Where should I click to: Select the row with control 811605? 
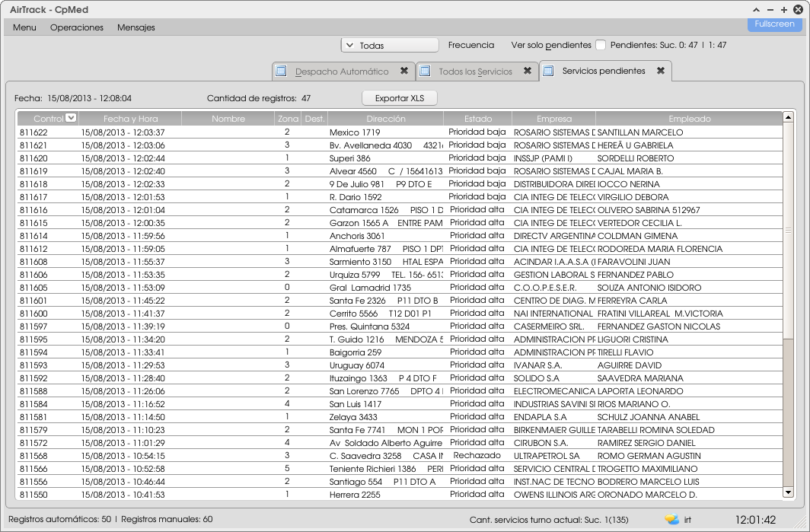pos(228,288)
